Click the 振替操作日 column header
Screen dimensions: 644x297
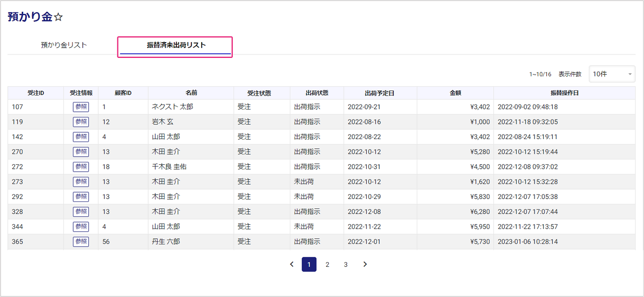point(564,93)
